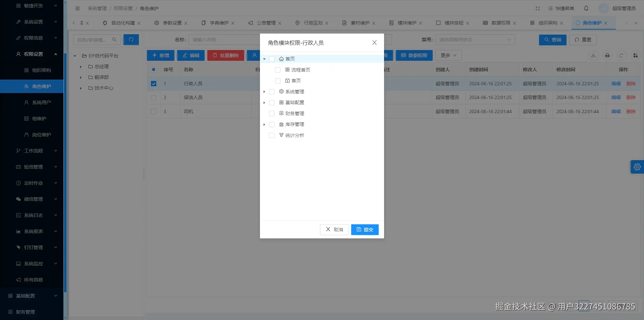The width and height of the screenshot is (644, 320).
Task: Click the 提交 button in dialog
Action: (365, 230)
